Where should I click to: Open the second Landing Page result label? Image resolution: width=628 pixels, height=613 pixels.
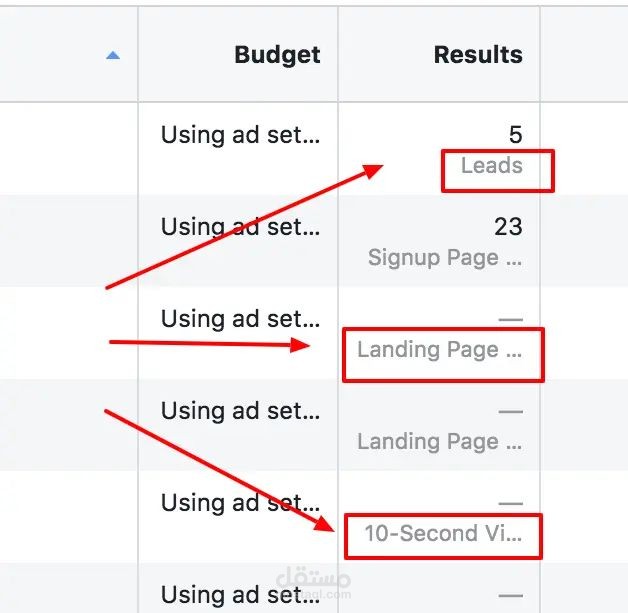(x=439, y=442)
